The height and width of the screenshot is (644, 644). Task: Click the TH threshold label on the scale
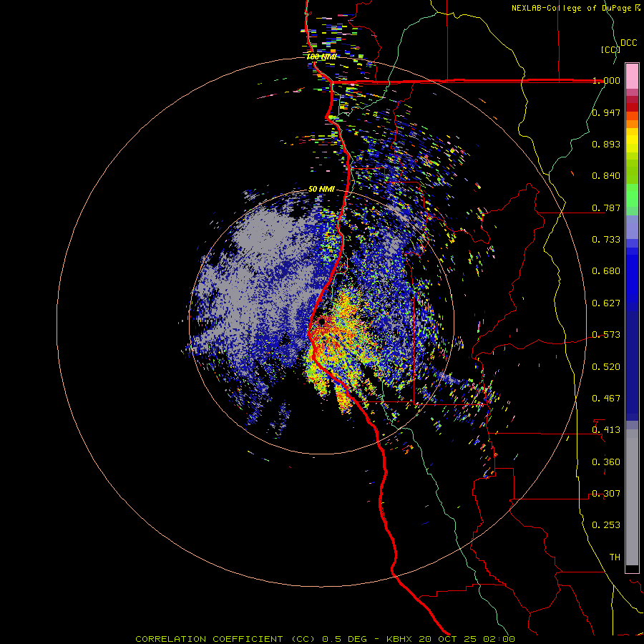point(615,557)
